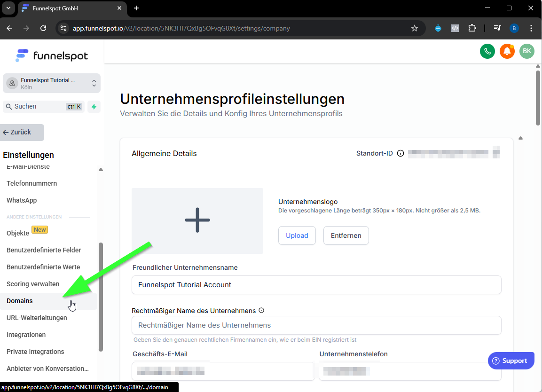
Task: Click the Upload button
Action: coord(297,235)
